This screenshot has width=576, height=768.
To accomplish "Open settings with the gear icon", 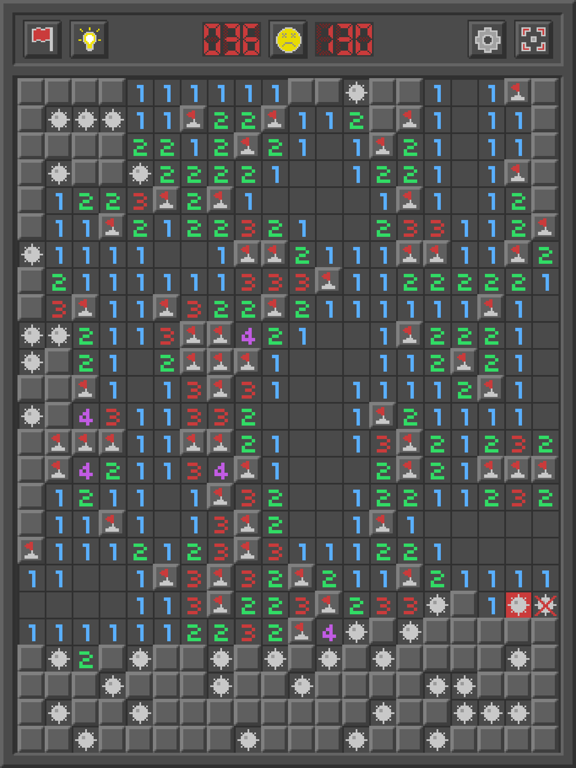I will [x=487, y=39].
